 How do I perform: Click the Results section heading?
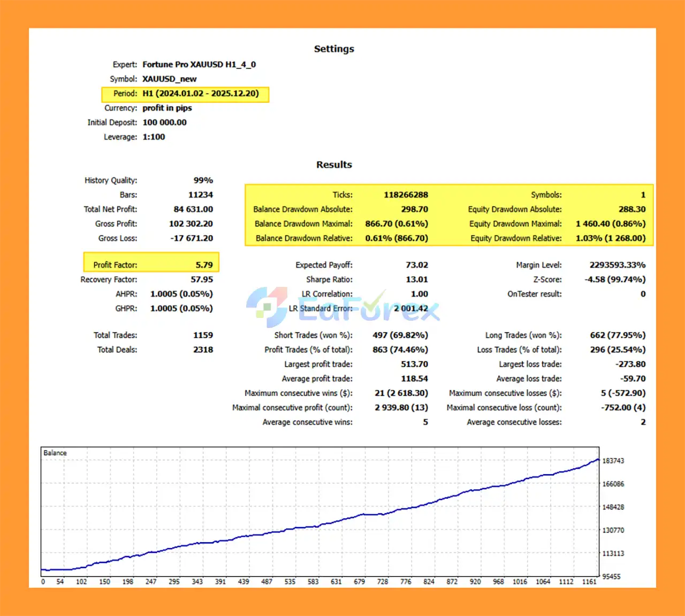pos(334,165)
